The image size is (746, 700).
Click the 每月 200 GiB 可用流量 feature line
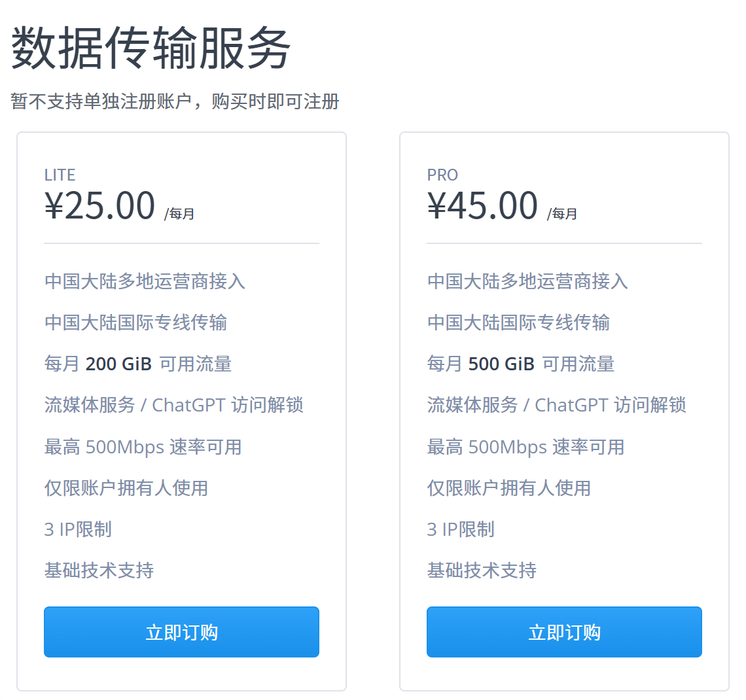click(x=138, y=364)
